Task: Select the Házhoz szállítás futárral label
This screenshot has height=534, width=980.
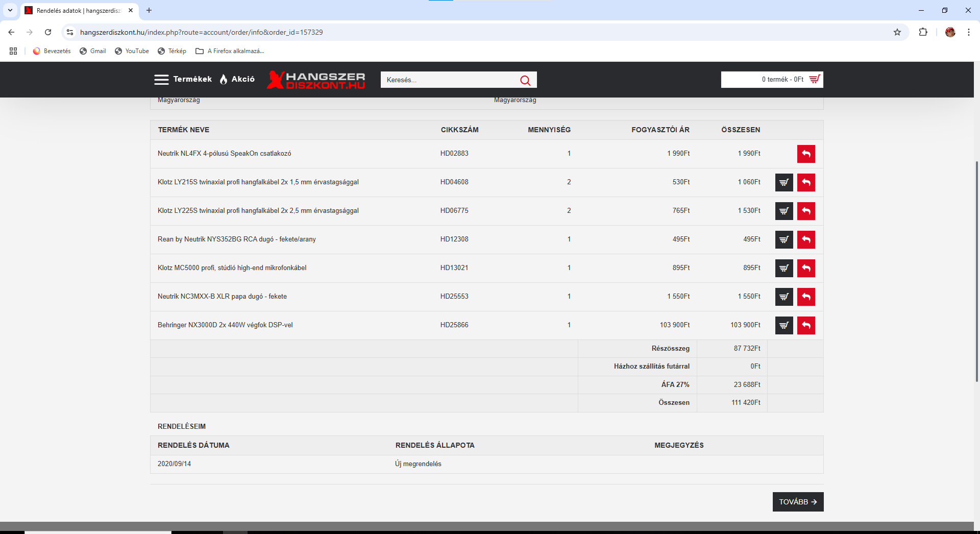Action: tap(652, 367)
